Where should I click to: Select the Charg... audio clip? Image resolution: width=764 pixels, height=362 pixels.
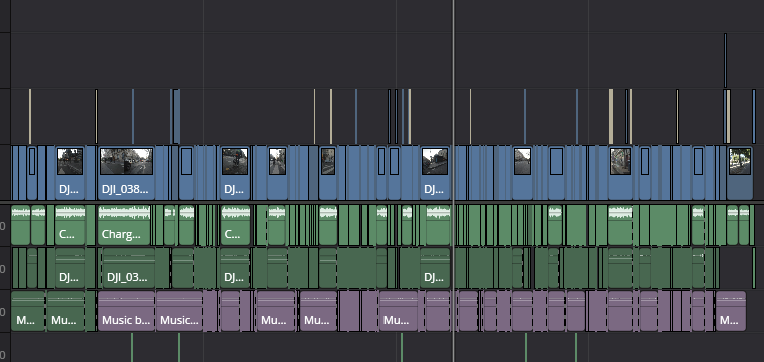(124, 225)
